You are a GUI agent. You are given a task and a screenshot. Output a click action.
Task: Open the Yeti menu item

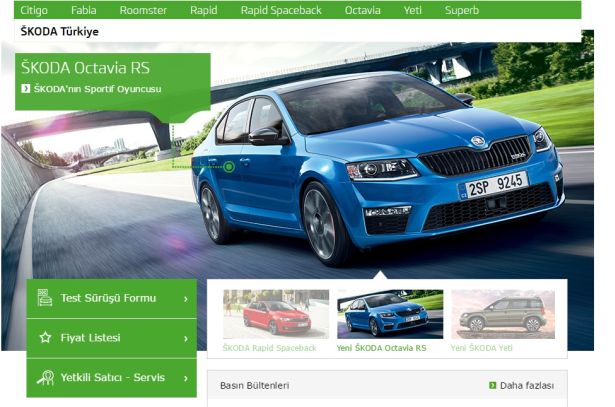click(413, 10)
